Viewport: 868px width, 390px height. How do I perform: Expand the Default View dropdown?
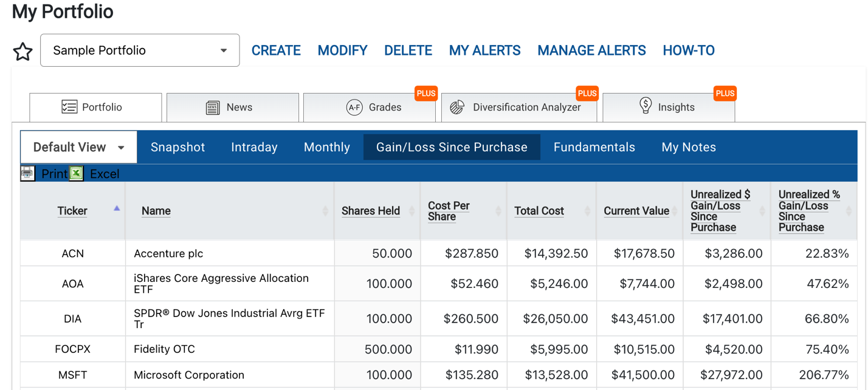click(x=78, y=147)
